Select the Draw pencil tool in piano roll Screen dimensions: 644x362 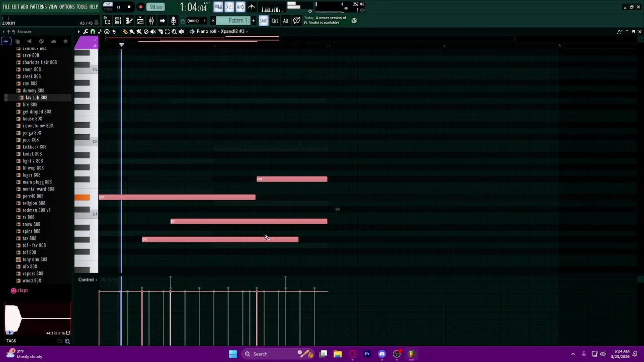125,32
